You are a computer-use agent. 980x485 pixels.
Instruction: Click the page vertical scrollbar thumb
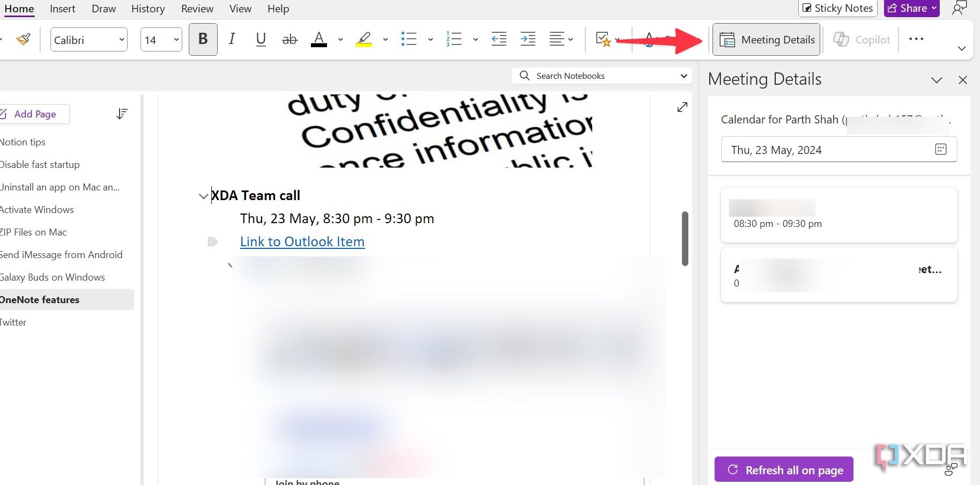pos(685,238)
